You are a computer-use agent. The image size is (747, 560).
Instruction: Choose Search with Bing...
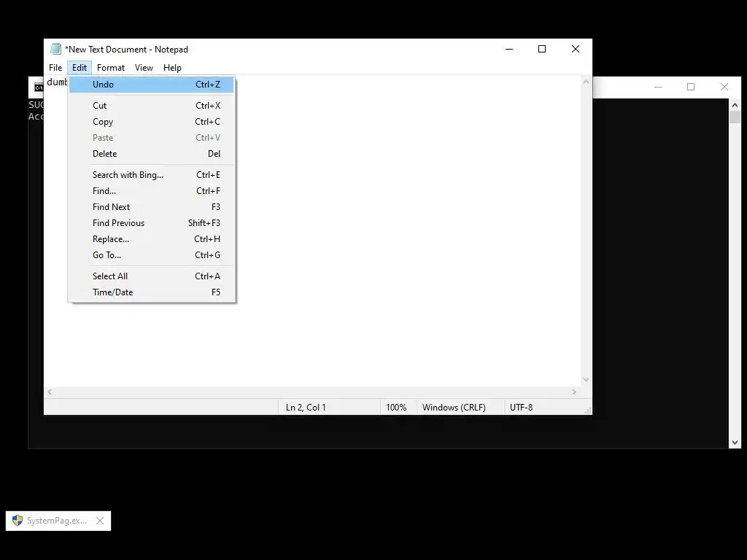click(x=152, y=175)
